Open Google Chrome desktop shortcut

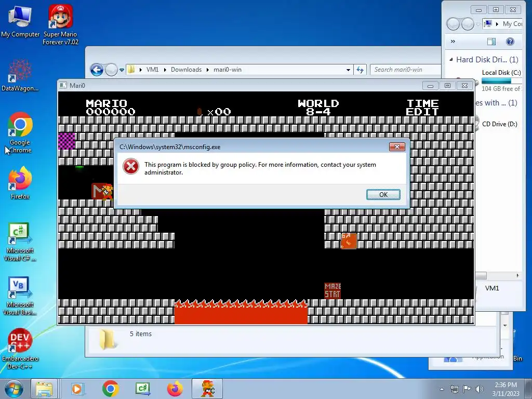point(20,132)
